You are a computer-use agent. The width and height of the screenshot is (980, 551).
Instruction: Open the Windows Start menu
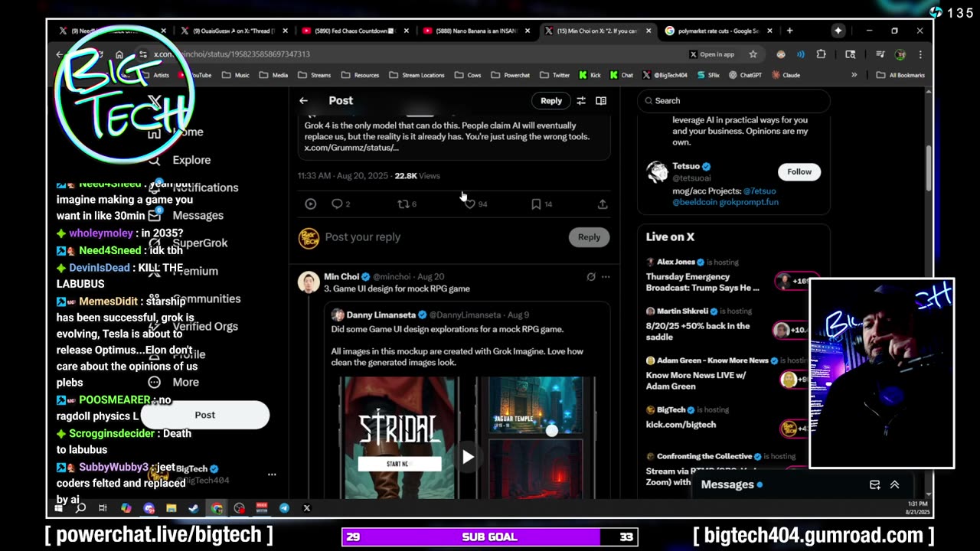coord(59,508)
